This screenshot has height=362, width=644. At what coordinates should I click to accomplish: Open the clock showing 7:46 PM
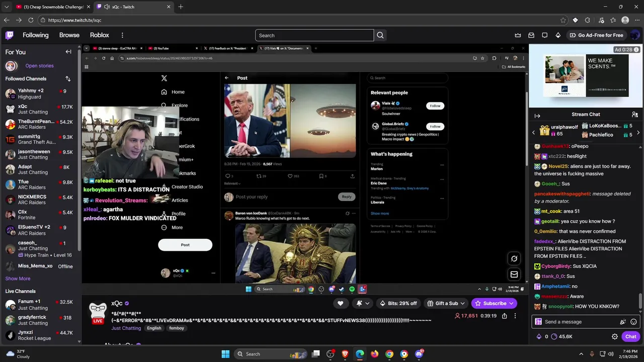point(628,354)
